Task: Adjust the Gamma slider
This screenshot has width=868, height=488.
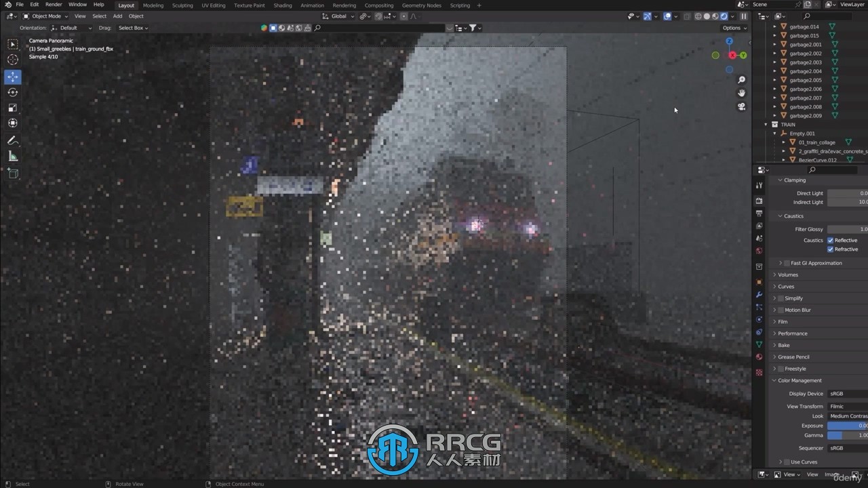Action: pyautogui.click(x=848, y=435)
